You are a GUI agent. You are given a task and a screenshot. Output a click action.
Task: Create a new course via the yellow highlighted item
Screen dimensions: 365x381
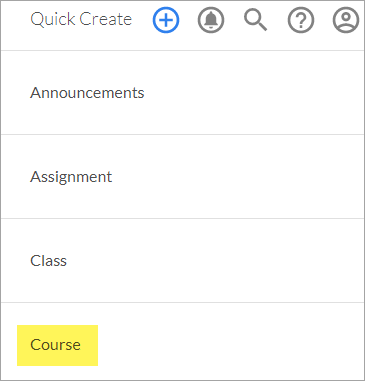tap(57, 345)
